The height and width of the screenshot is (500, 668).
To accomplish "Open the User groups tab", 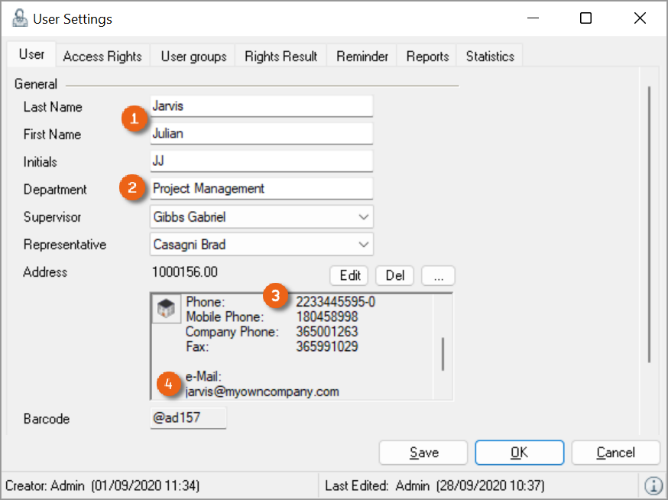I will coord(193,56).
